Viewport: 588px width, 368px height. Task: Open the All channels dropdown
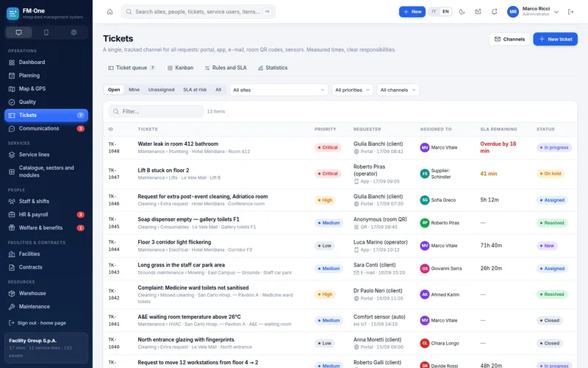point(398,90)
